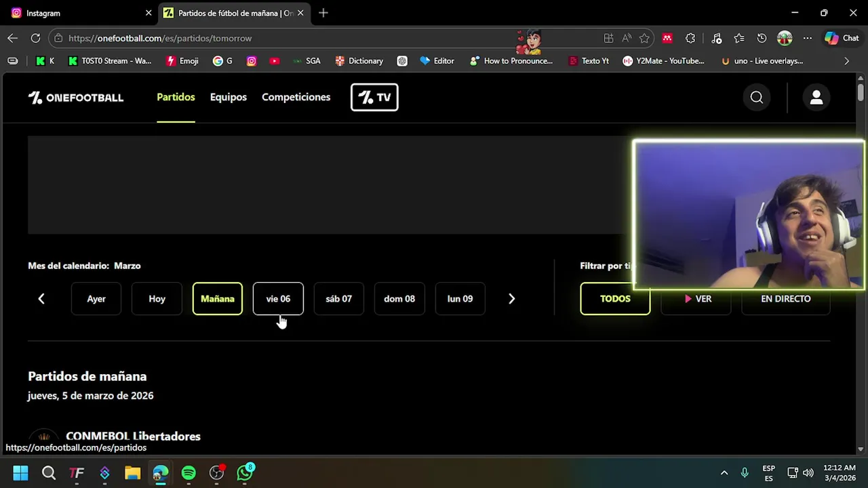Select the dom 08 date
The image size is (868, 488).
(399, 299)
